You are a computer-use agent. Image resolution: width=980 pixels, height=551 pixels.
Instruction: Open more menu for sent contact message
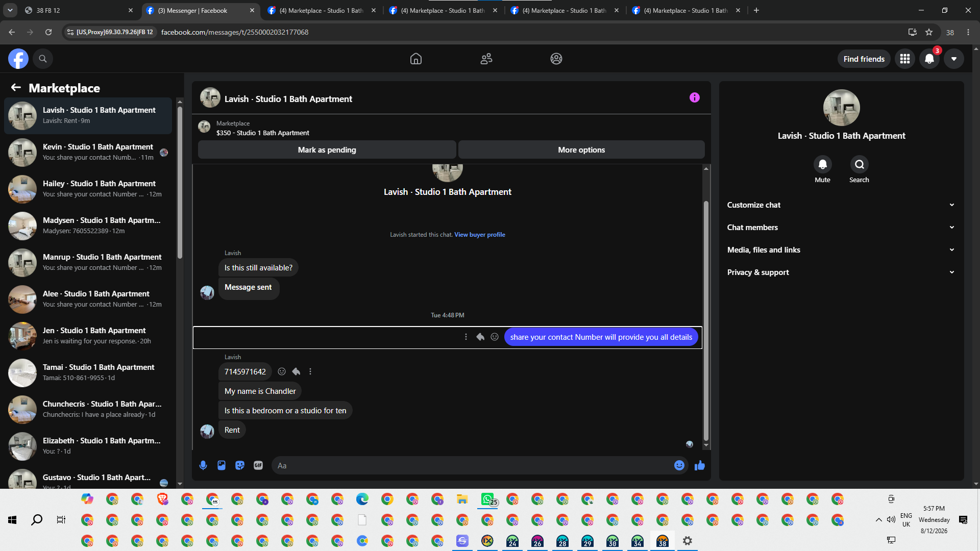click(466, 337)
